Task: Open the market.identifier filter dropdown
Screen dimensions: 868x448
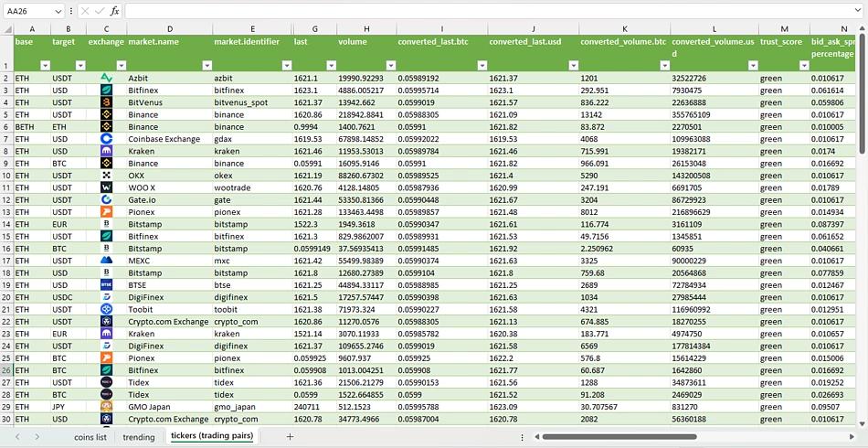Action: pyautogui.click(x=287, y=66)
